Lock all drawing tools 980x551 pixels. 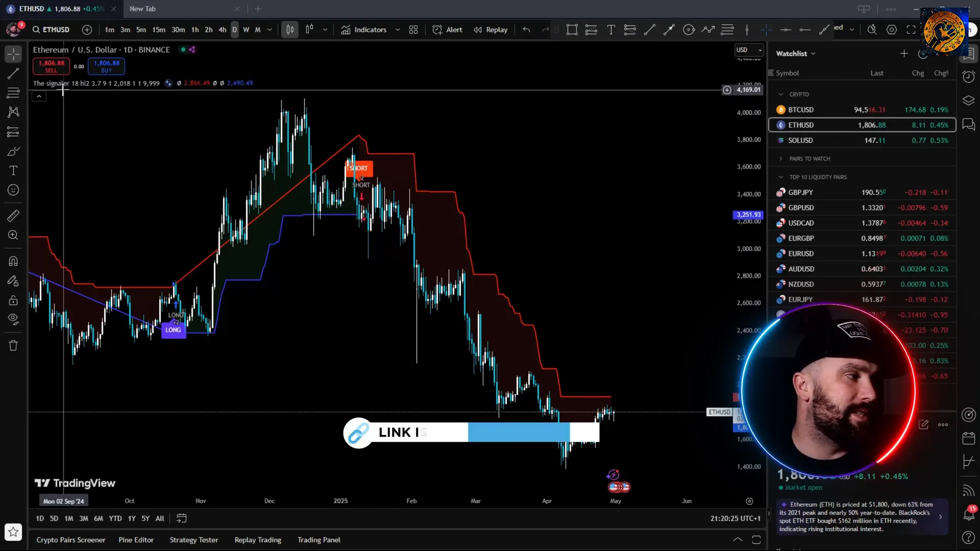(x=13, y=300)
